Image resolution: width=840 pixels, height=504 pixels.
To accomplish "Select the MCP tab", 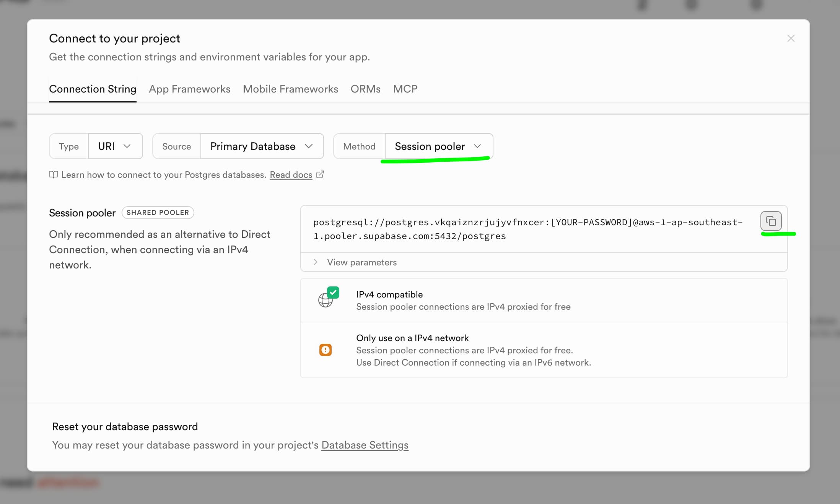I will [405, 89].
